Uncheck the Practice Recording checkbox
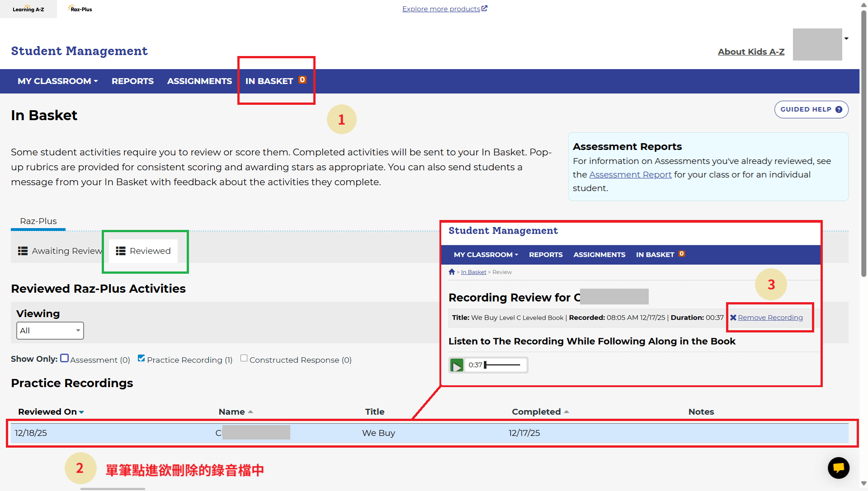 (x=142, y=359)
